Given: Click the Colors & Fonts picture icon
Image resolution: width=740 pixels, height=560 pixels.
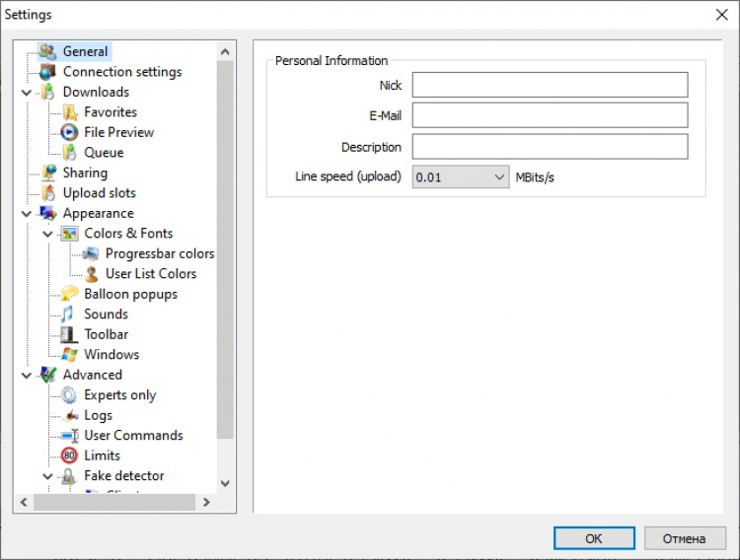Looking at the screenshot, I should [x=69, y=234].
